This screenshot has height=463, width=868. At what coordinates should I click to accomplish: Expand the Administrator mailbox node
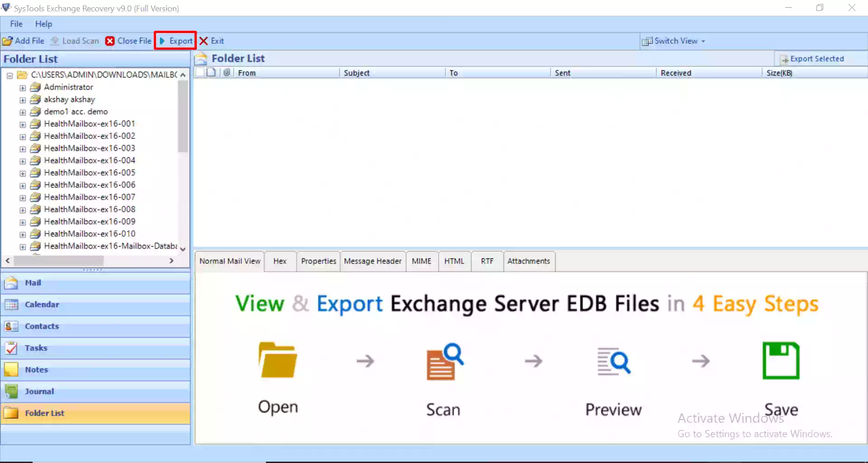(23, 88)
